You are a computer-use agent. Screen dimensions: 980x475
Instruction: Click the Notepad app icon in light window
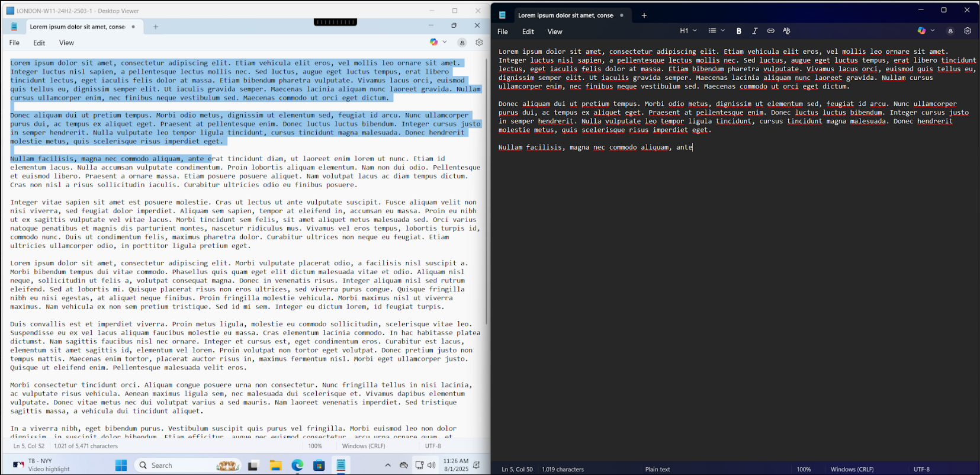[x=14, y=27]
